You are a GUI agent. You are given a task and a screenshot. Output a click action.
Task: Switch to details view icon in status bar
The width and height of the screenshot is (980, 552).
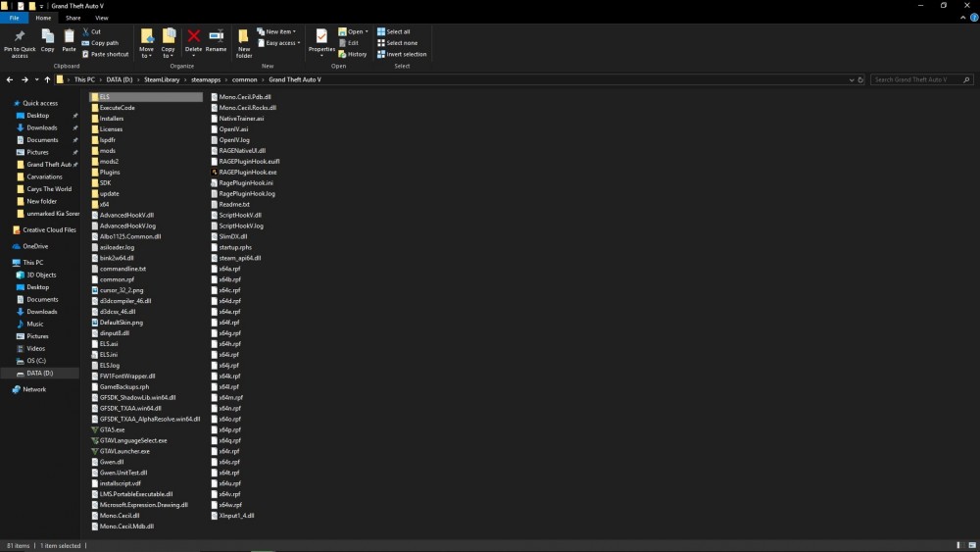pos(958,546)
